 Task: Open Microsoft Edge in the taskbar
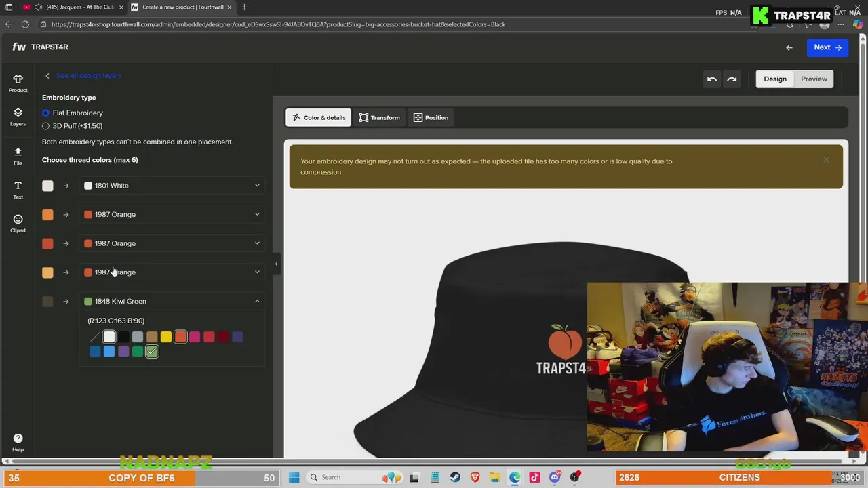point(515,477)
